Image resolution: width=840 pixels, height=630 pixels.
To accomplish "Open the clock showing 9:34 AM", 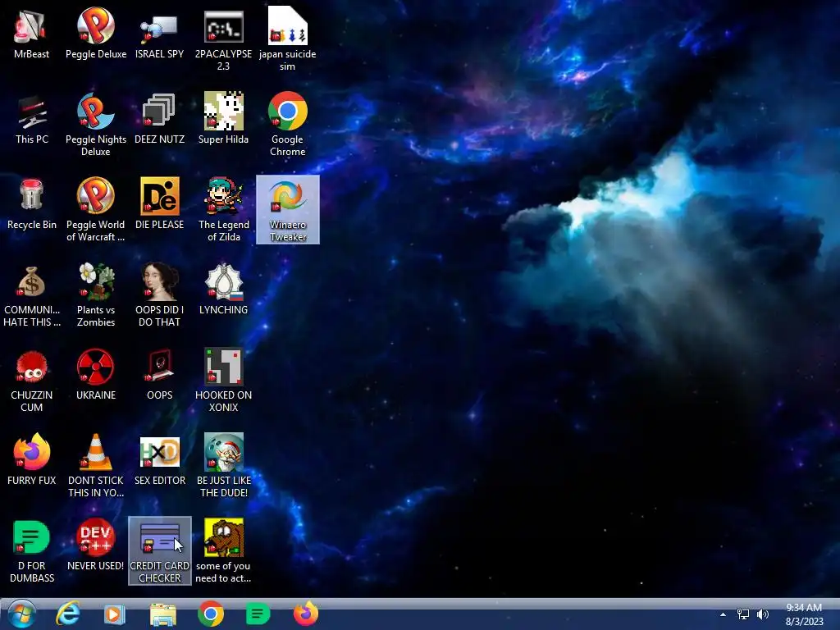I will (804, 614).
